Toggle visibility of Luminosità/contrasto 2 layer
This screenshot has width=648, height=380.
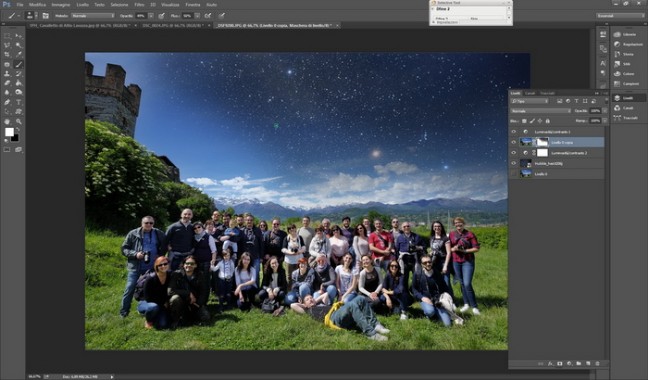point(514,153)
